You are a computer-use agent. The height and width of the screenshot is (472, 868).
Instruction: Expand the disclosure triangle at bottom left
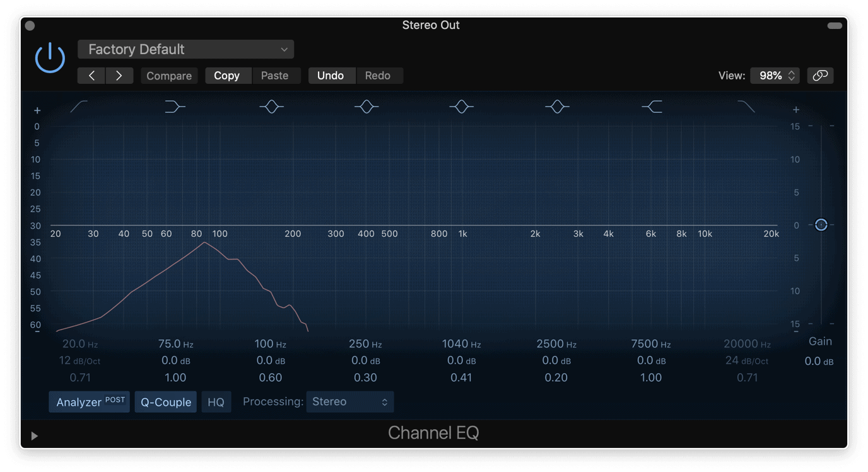(x=34, y=435)
